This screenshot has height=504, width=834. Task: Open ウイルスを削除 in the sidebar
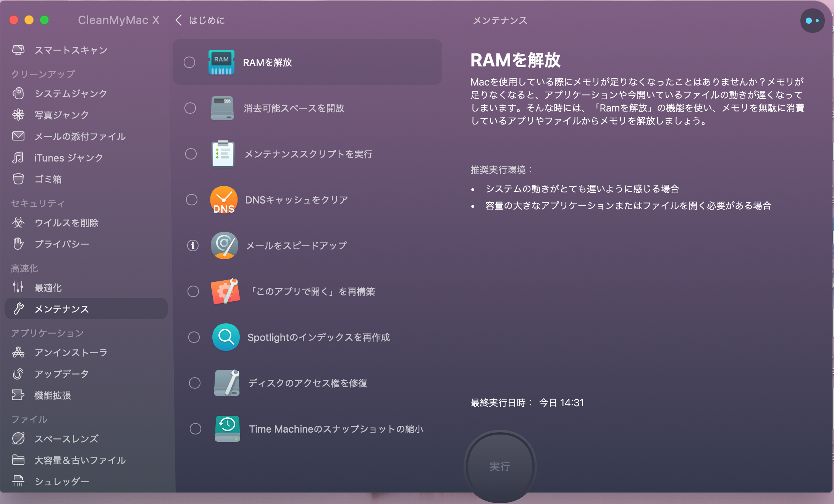click(x=86, y=222)
